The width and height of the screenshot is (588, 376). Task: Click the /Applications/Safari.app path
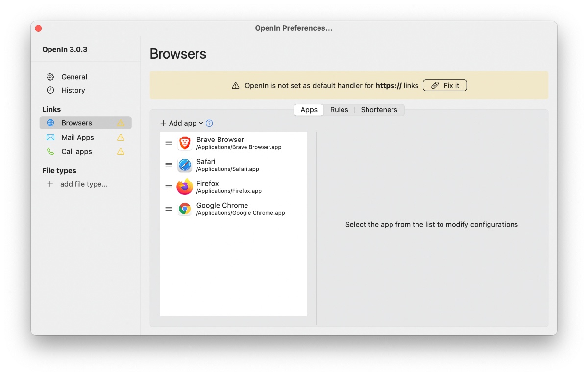click(x=227, y=169)
